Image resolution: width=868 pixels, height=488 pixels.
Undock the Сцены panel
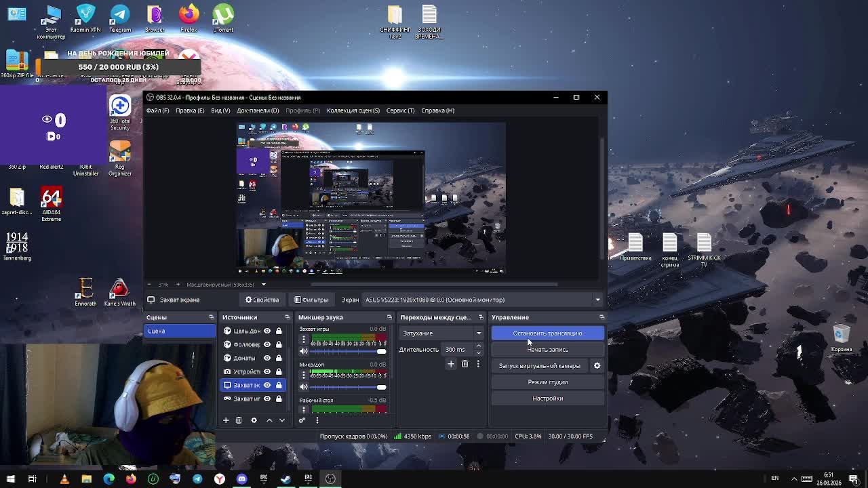click(211, 317)
